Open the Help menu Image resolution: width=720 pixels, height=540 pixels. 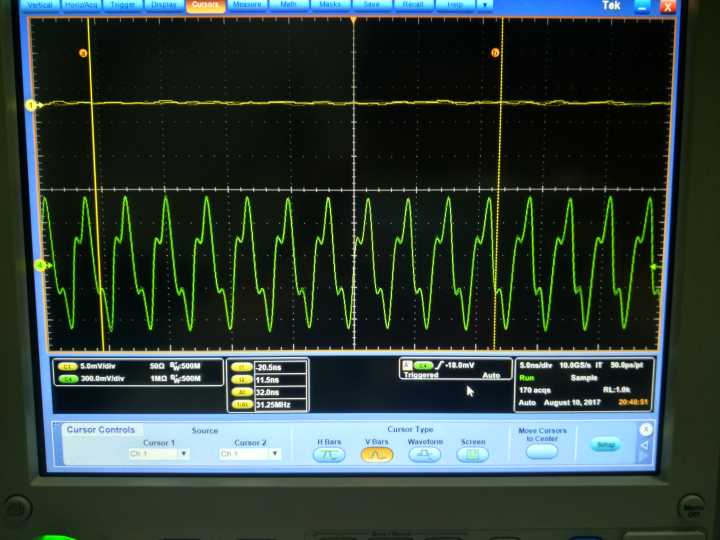tap(454, 5)
